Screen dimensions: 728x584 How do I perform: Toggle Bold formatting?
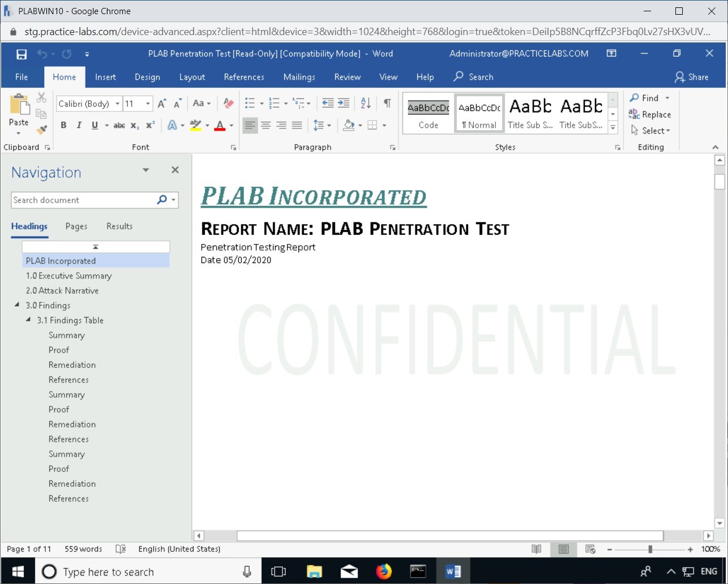point(63,125)
